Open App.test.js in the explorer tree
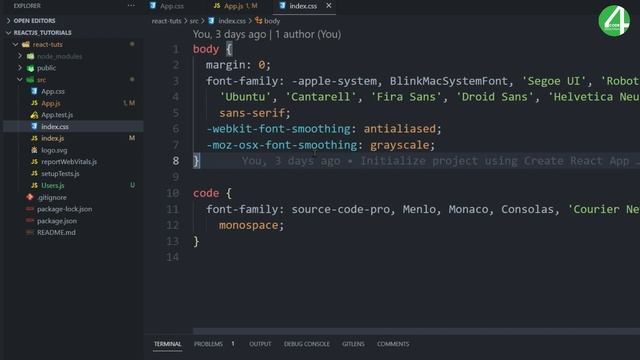 pos(57,115)
